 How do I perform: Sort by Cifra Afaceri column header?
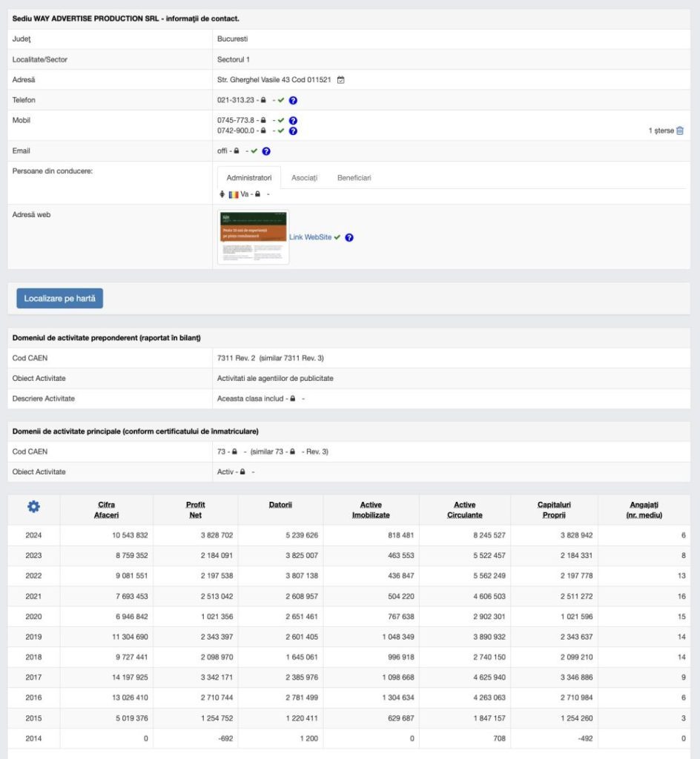tap(106, 510)
